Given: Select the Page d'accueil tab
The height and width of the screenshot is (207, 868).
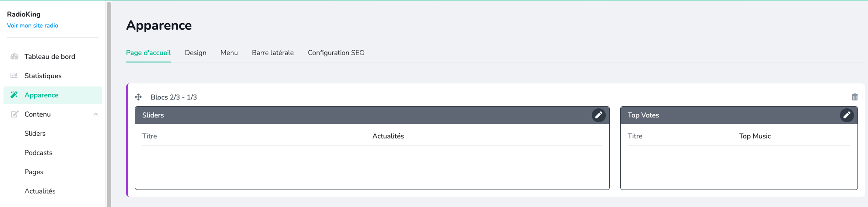Looking at the screenshot, I should 148,52.
